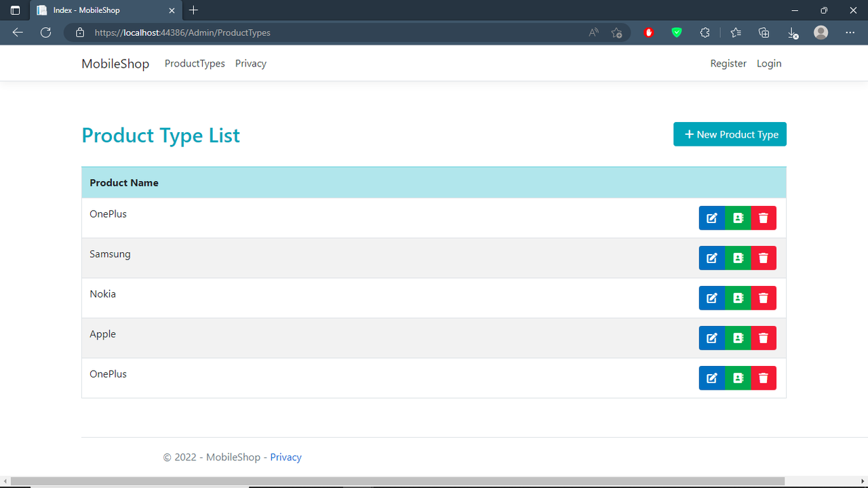Viewport: 868px width, 488px height.
Task: Delete the Nokia product type
Action: coord(764,298)
